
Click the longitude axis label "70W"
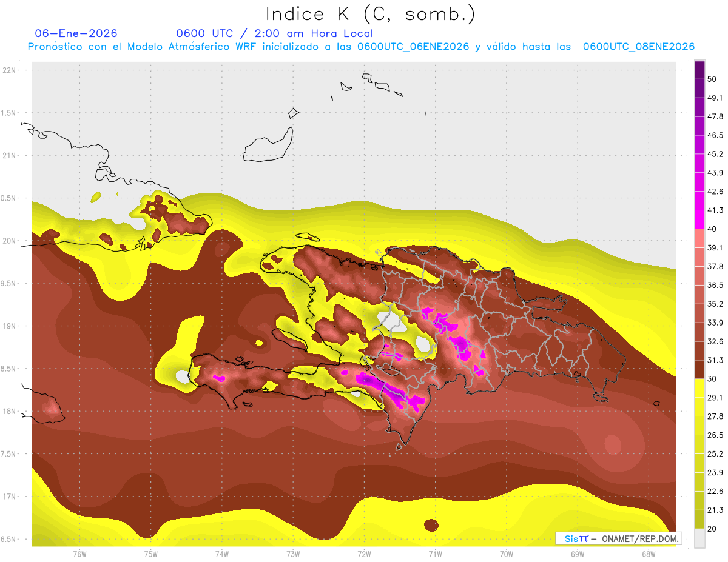(507, 554)
